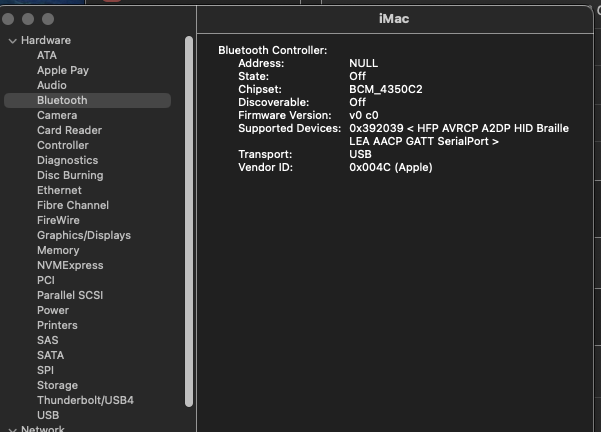Click the Supported Devices value 0x392039
Screen dimensions: 601x432
click(376, 128)
